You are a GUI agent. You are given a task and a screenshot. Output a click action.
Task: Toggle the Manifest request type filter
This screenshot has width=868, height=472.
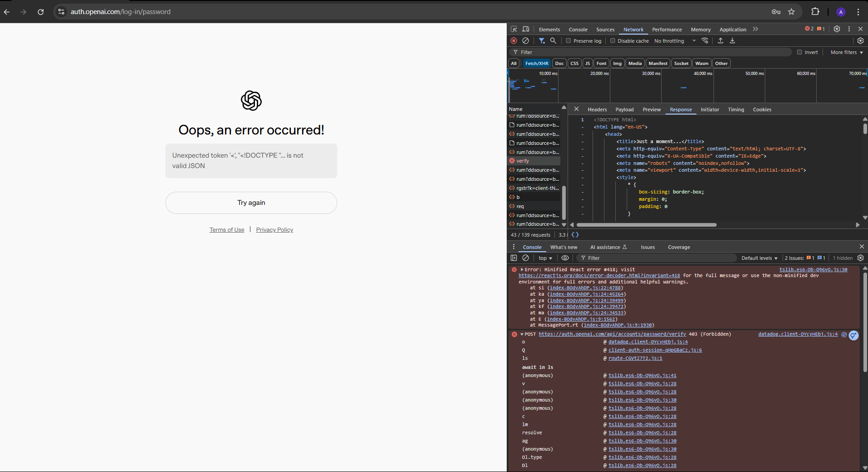tap(658, 64)
